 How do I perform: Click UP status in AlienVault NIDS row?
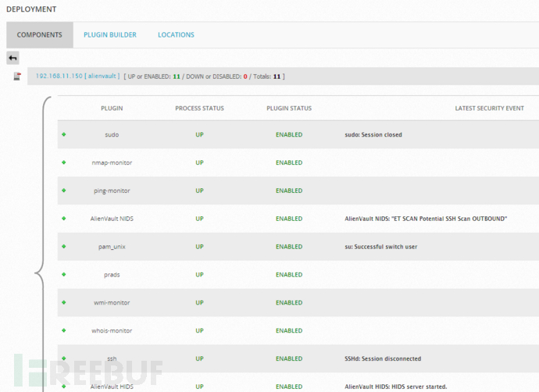coord(199,219)
